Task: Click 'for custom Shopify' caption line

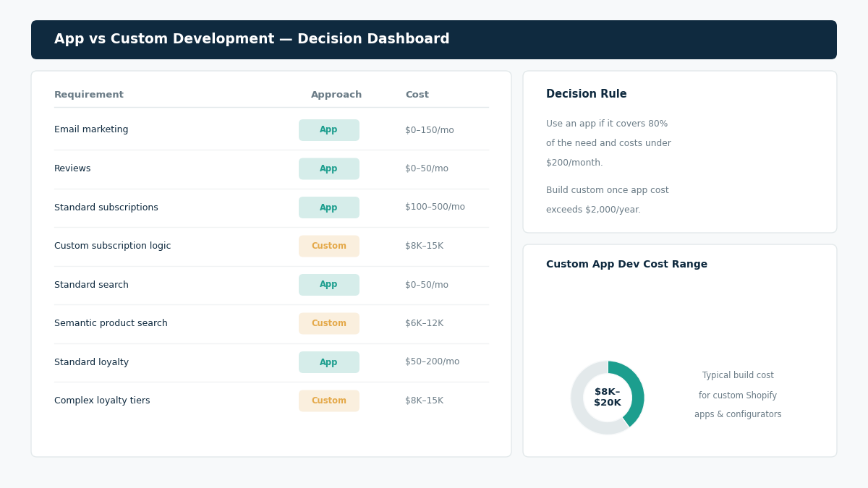Action: (738, 395)
